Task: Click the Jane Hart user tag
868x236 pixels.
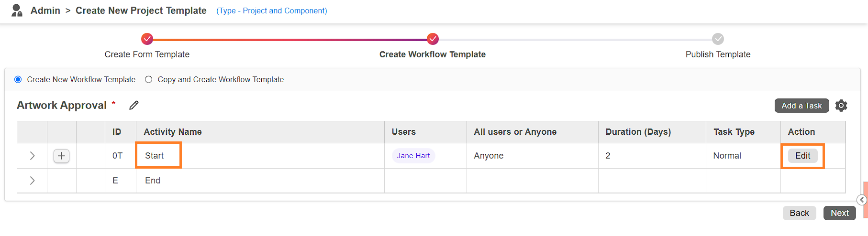Action: point(413,156)
